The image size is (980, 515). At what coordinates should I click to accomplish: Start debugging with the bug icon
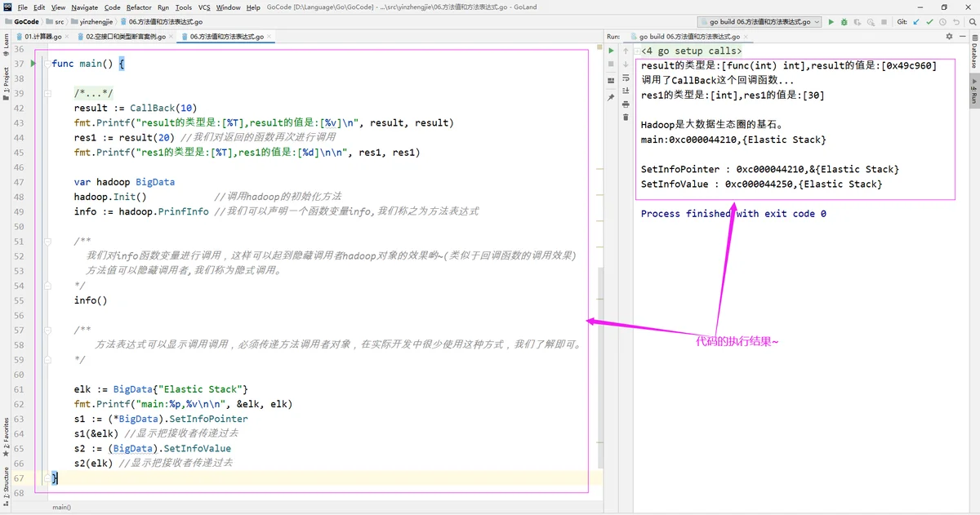[846, 22]
